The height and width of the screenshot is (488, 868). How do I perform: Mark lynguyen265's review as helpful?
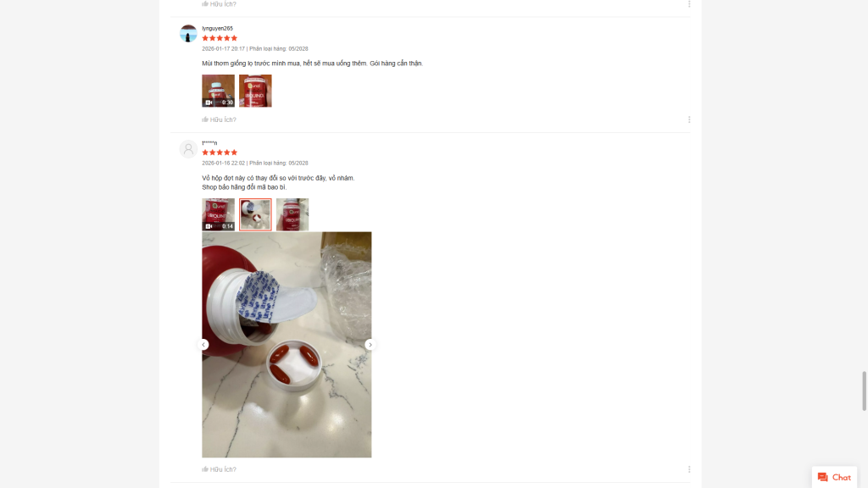(220, 119)
